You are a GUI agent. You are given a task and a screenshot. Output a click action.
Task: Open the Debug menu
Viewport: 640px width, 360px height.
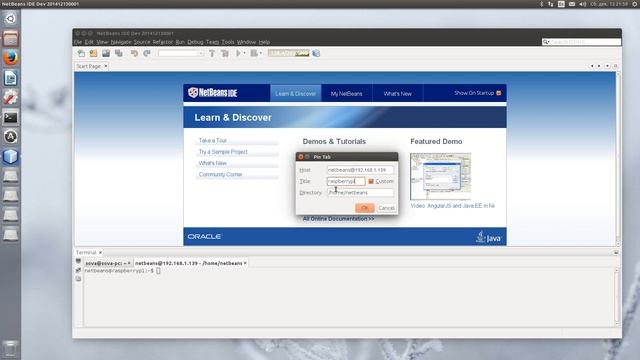pyautogui.click(x=195, y=42)
